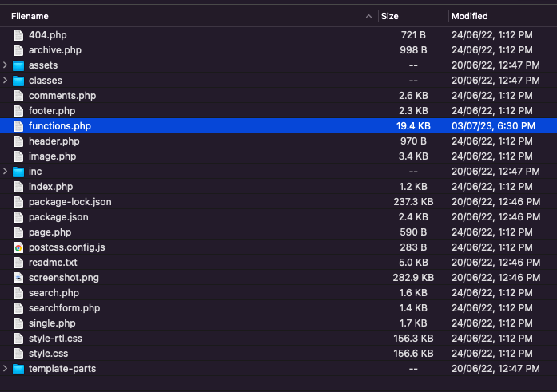Select the template-parts folder icon
The height and width of the screenshot is (392, 557).
coord(18,369)
